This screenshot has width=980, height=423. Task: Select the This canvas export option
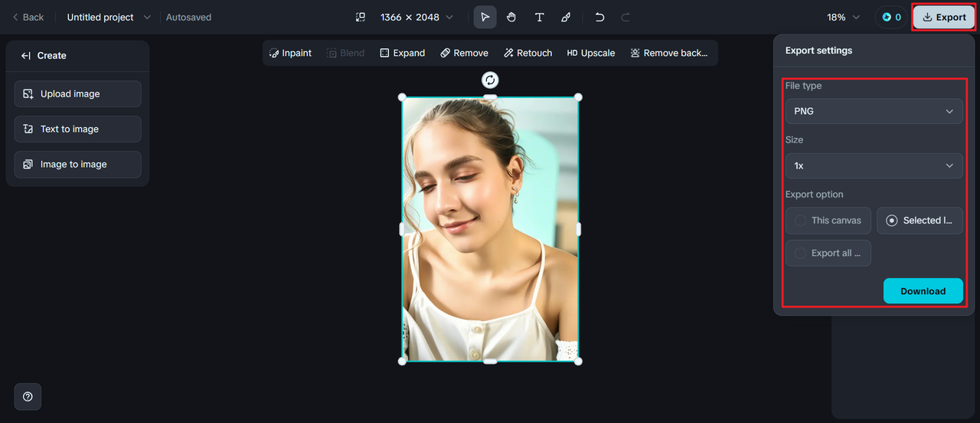[828, 221]
